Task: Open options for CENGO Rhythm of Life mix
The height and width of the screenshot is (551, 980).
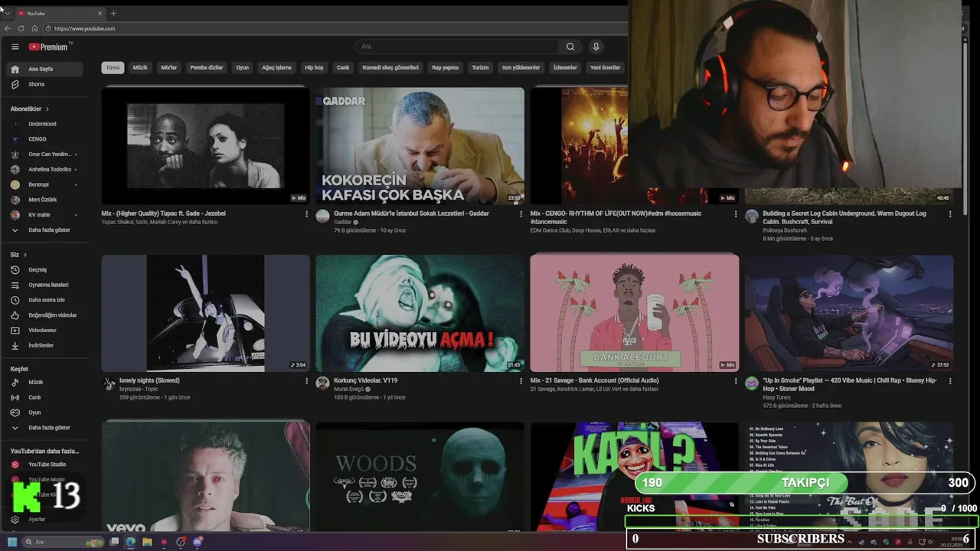Action: click(x=736, y=214)
